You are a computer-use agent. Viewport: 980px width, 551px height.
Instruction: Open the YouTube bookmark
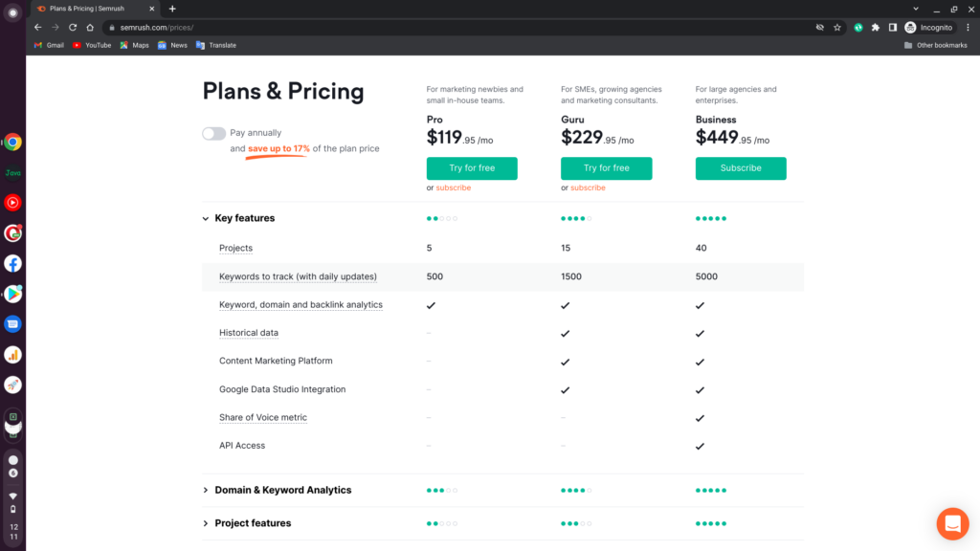[x=92, y=45]
